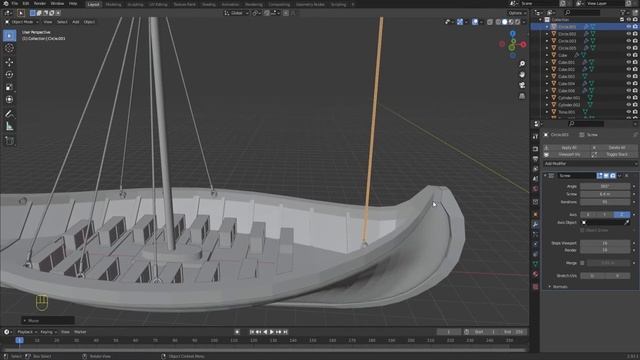Select the Measure tool
The height and width of the screenshot is (360, 640).
[9, 127]
